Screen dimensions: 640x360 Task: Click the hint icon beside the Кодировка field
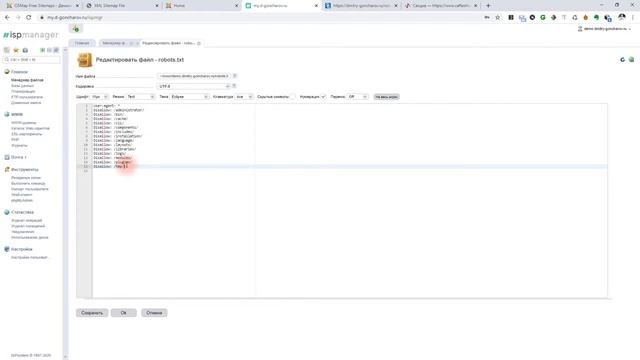coord(234,86)
